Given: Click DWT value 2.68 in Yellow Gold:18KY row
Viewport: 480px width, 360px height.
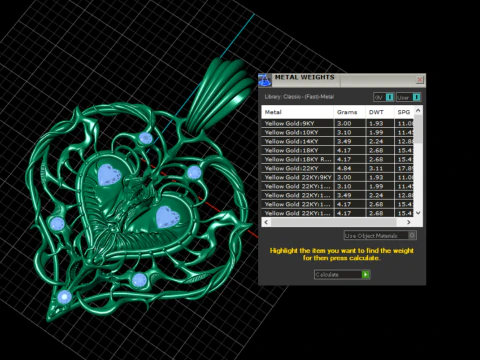Looking at the screenshot, I should point(376,150).
